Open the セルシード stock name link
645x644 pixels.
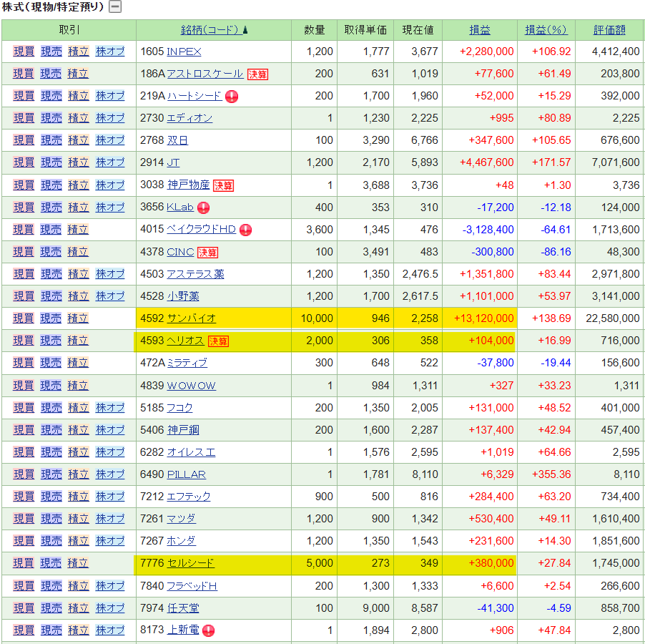[x=190, y=564]
